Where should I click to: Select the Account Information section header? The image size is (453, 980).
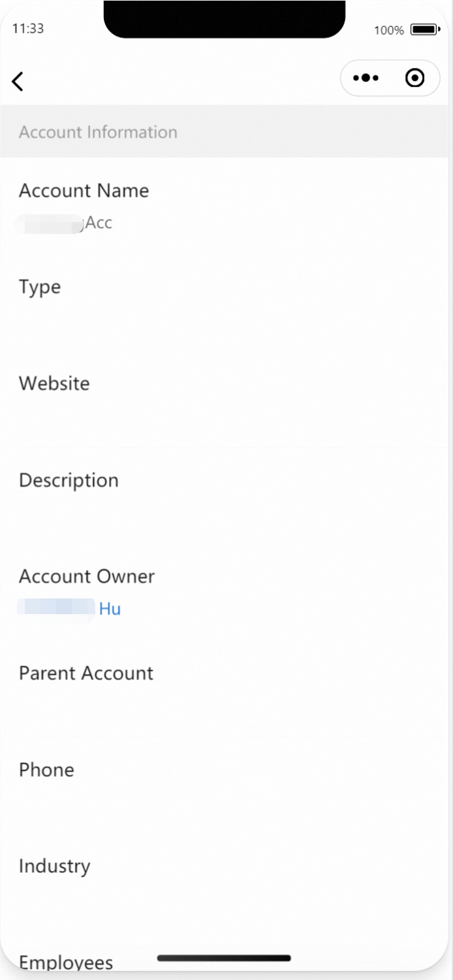(x=226, y=131)
